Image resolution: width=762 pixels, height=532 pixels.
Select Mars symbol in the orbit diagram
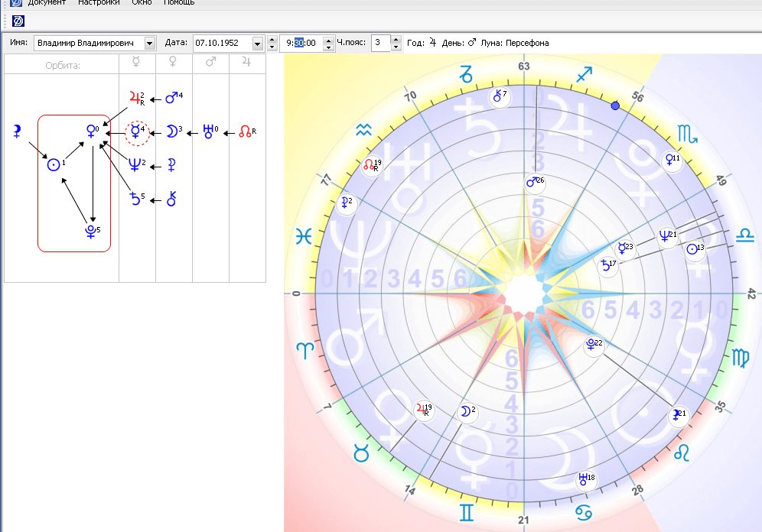(172, 98)
